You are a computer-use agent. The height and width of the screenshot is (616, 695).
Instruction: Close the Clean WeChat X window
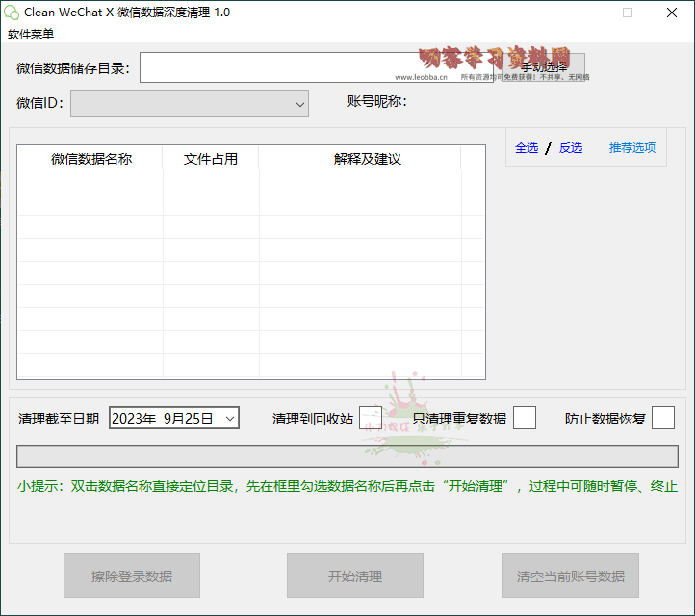672,13
